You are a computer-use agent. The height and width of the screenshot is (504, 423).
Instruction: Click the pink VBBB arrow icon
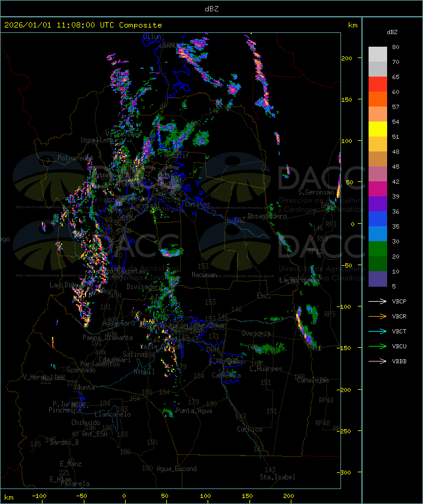pos(378,362)
